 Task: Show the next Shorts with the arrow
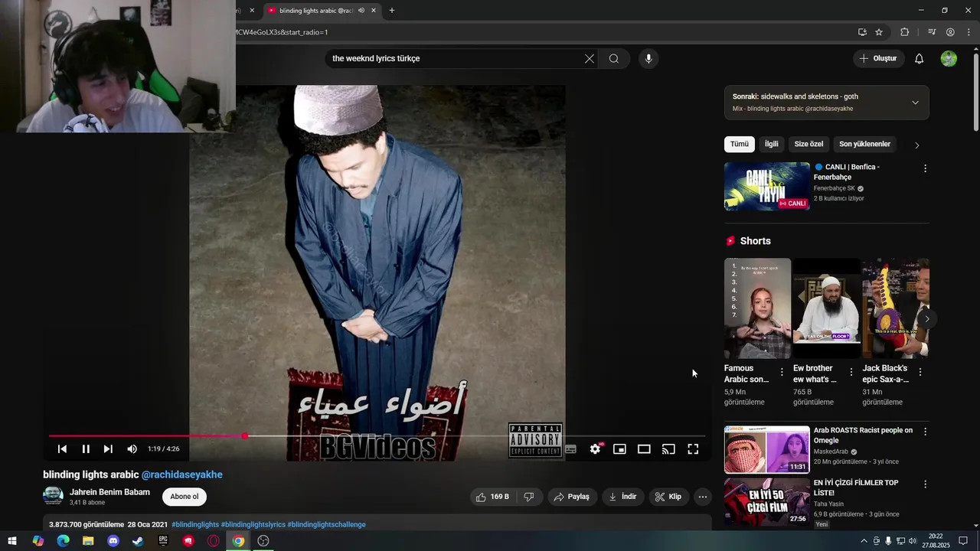coord(926,318)
